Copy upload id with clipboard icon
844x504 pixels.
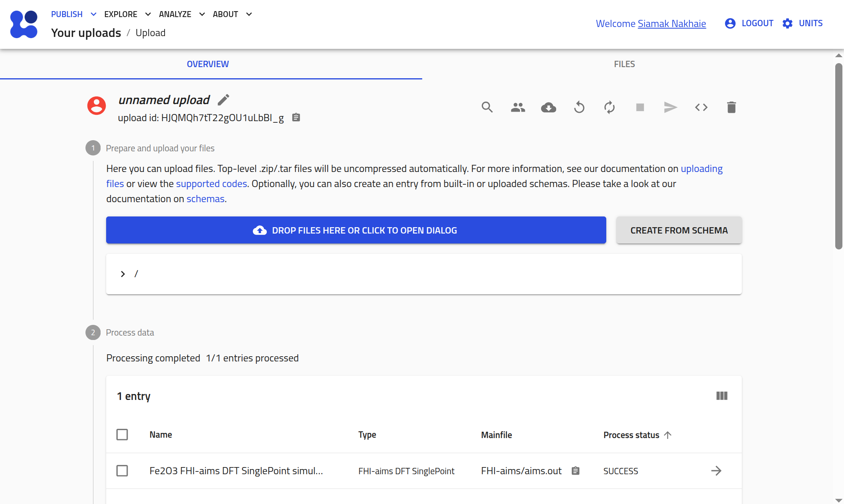click(296, 118)
